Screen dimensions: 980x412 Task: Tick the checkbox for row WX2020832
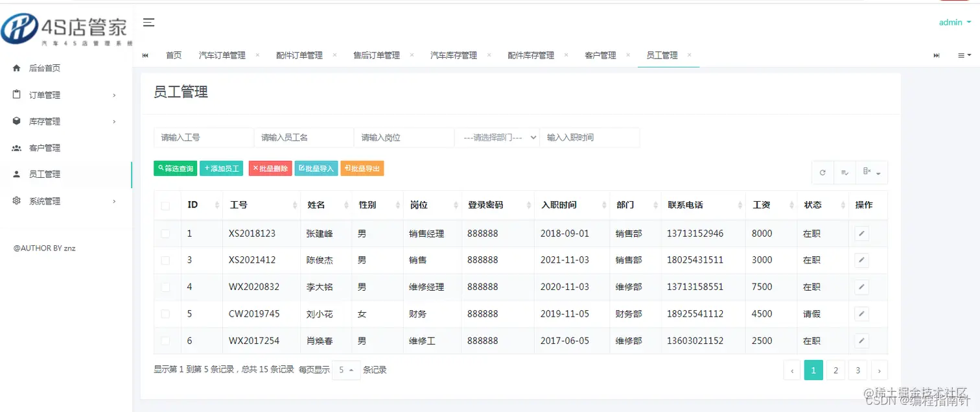click(165, 287)
